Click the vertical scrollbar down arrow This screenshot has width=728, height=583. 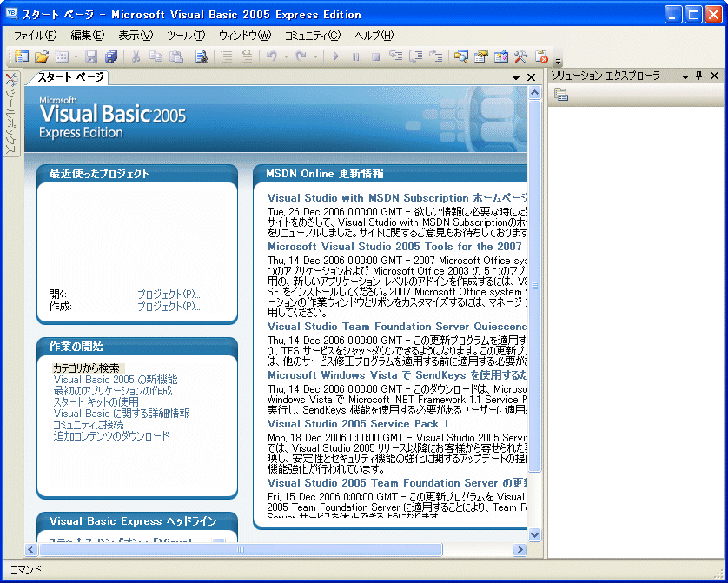tap(534, 535)
